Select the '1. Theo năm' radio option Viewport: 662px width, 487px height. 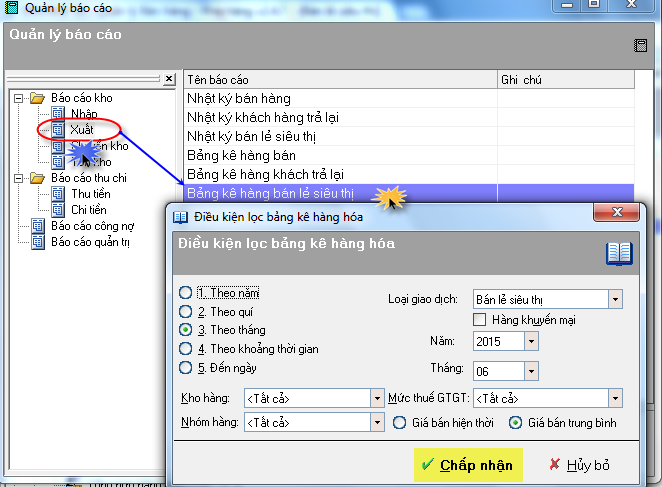(x=185, y=293)
